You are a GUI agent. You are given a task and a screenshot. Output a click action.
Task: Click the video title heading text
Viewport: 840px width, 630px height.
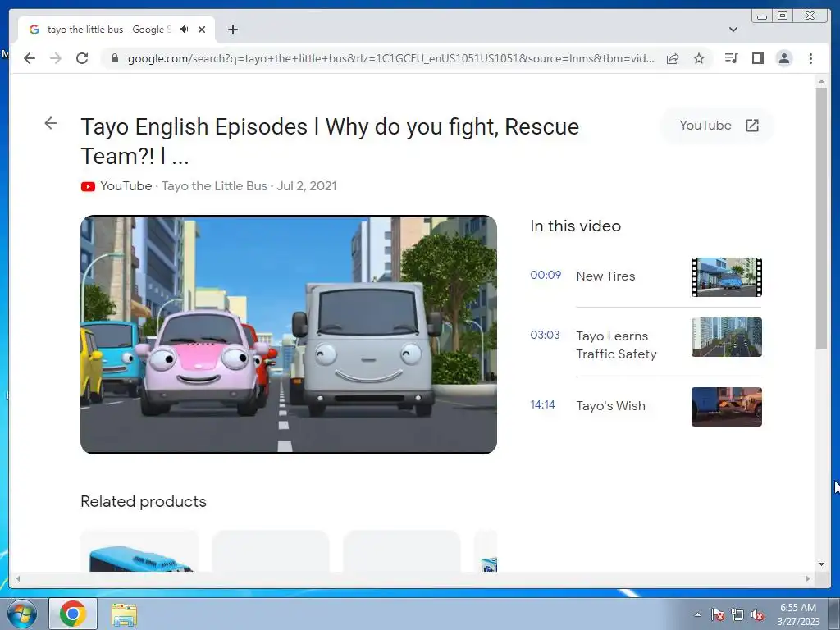pyautogui.click(x=330, y=141)
